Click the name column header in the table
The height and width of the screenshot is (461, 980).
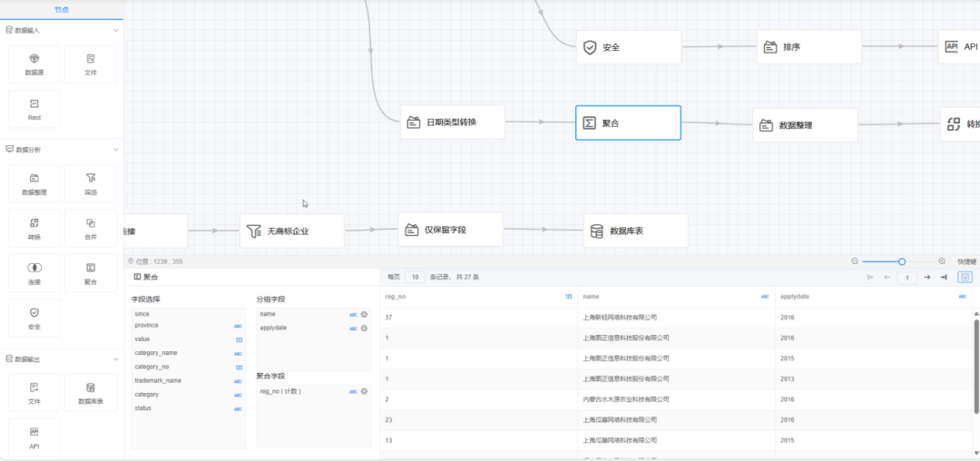pyautogui.click(x=676, y=297)
